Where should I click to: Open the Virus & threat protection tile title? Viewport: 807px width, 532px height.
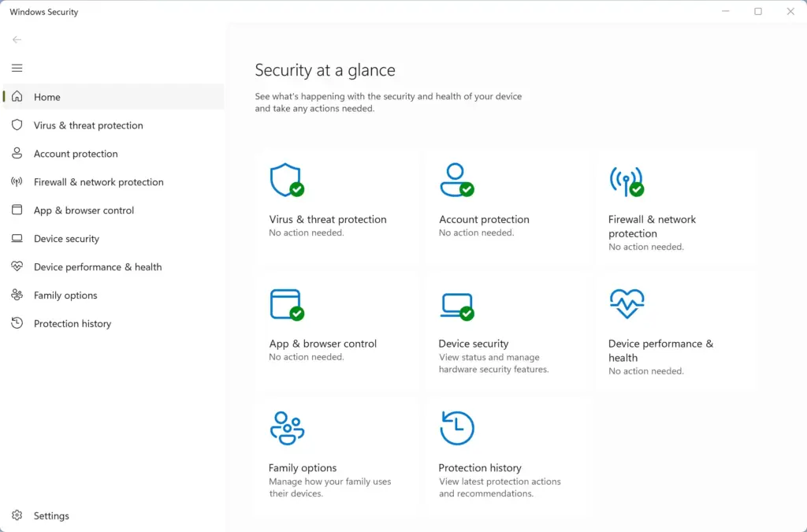click(x=328, y=219)
